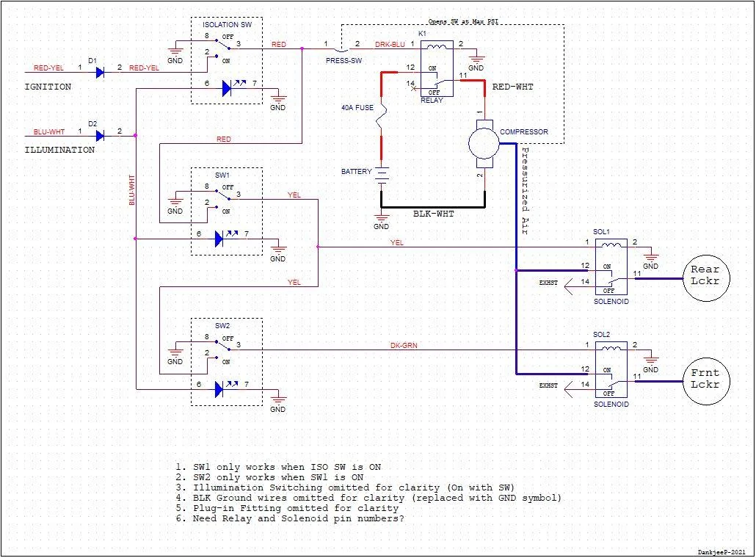The width and height of the screenshot is (756, 558).
Task: Select the vertical BLU-WHT wire label
Action: [x=131, y=190]
